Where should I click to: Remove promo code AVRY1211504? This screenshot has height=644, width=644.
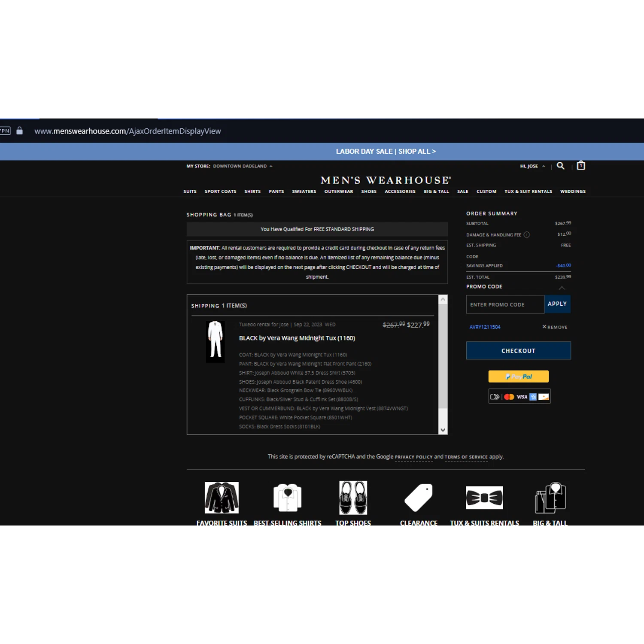(x=555, y=327)
